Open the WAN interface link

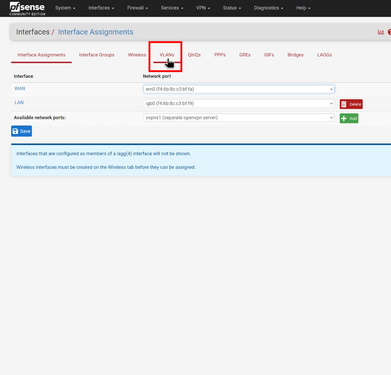[20, 88]
